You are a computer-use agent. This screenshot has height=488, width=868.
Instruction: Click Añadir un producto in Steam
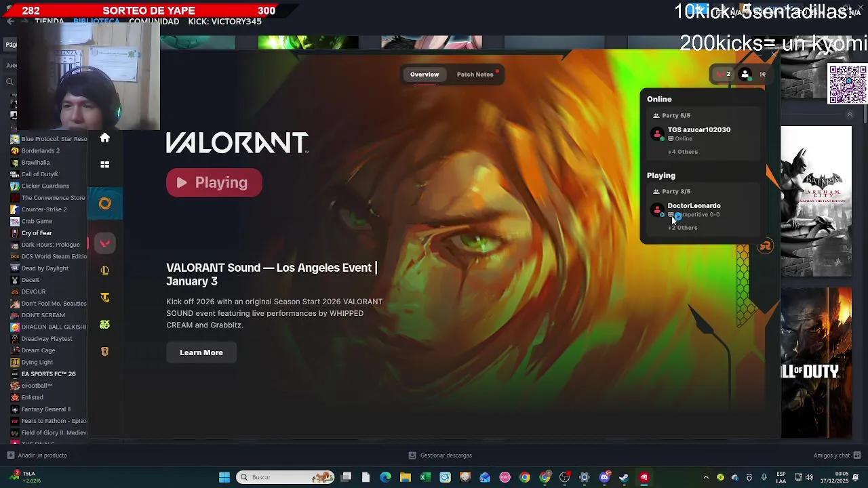click(37, 455)
